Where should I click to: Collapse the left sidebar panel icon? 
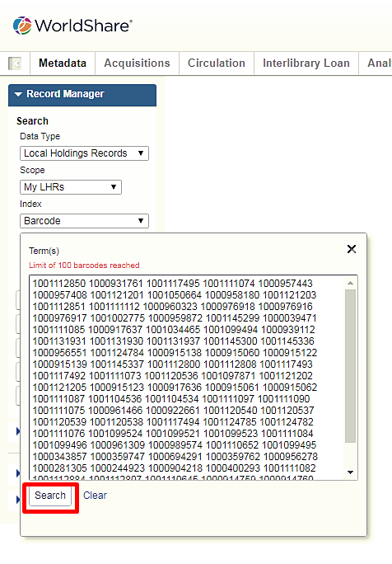point(15,63)
